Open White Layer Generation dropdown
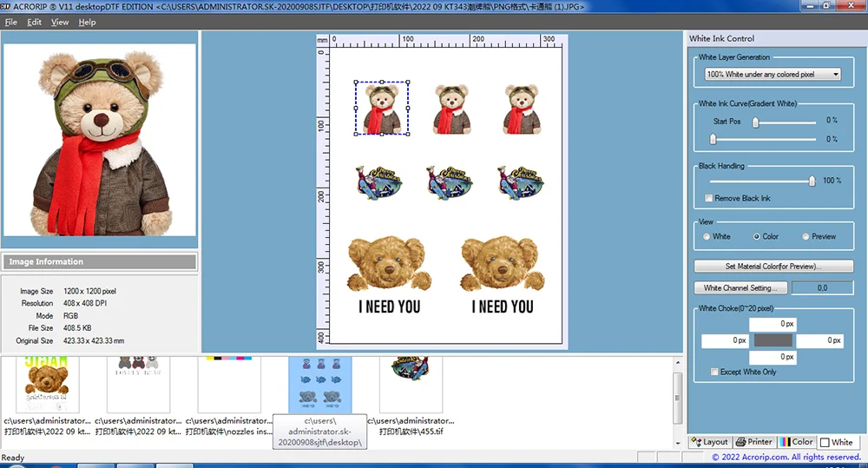 tap(773, 74)
